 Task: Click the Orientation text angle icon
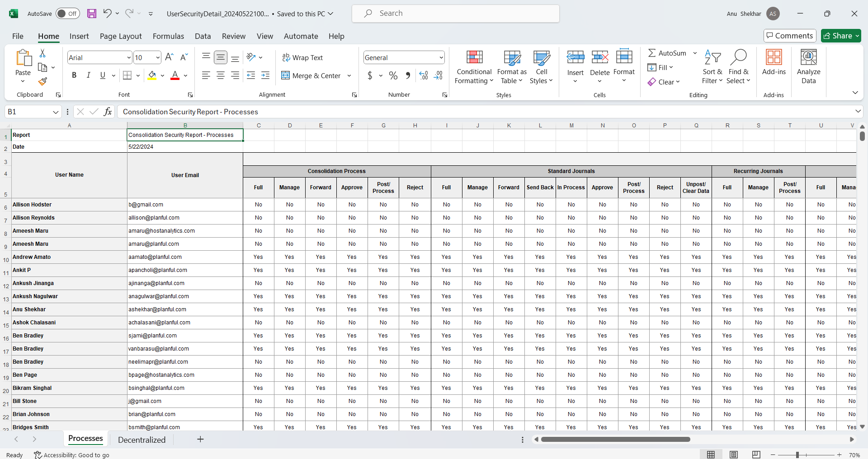pyautogui.click(x=251, y=57)
